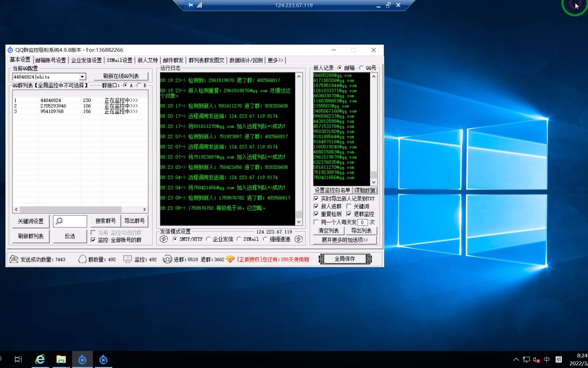Expand 展开更多附加选项>> panel

[x=345, y=240]
